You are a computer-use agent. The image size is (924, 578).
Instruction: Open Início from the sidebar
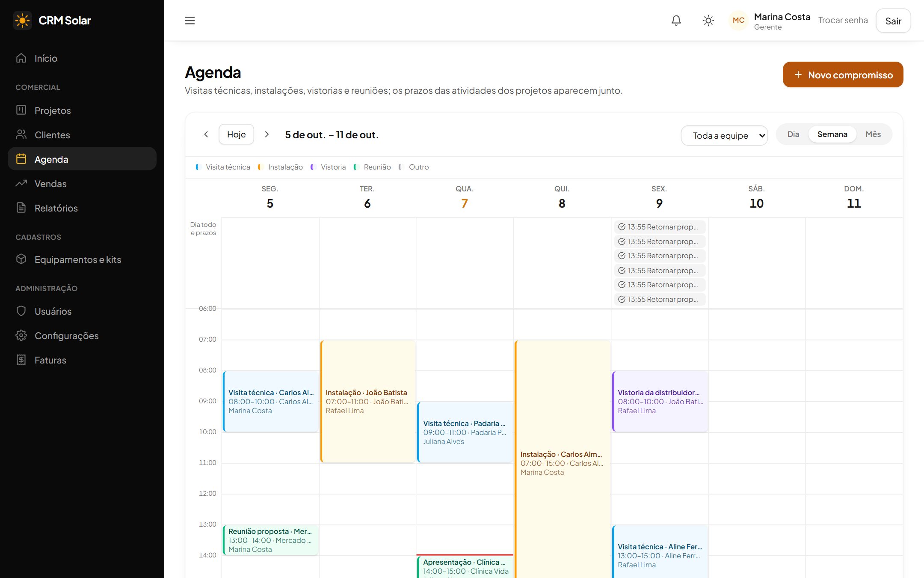[x=82, y=58]
